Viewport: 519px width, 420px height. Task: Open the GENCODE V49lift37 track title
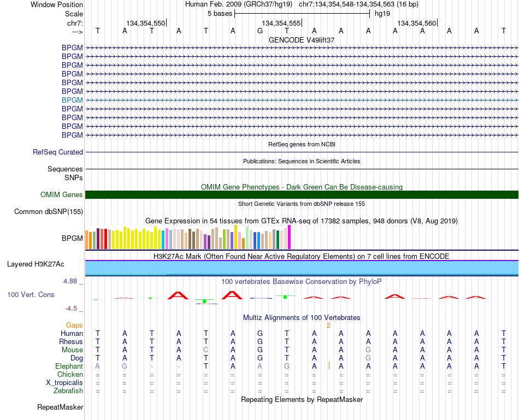302,40
